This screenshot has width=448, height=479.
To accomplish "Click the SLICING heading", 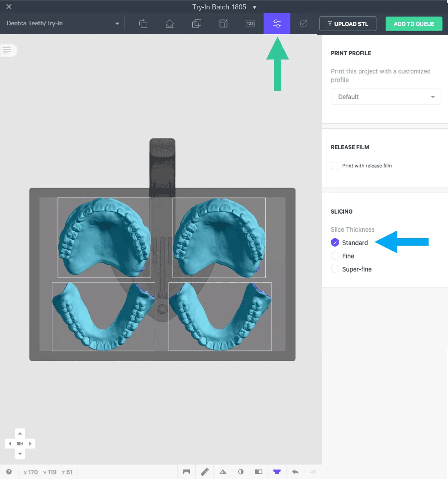I will [x=342, y=211].
